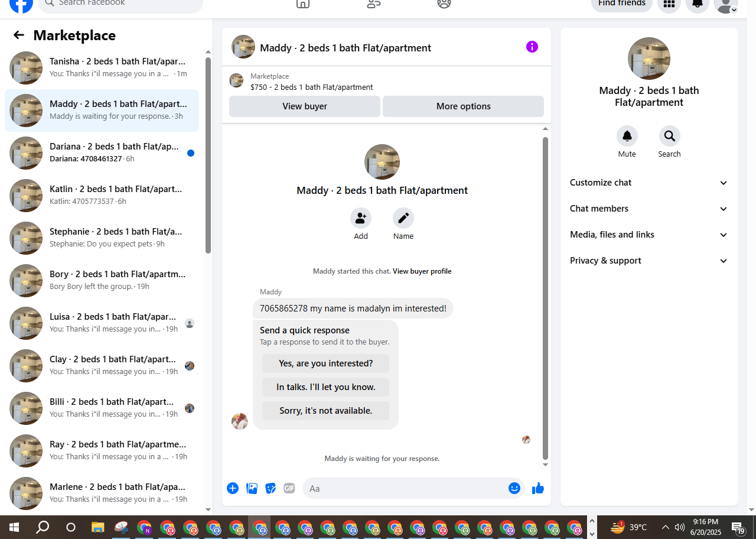Open Windows notification center
The width and height of the screenshot is (756, 539).
pos(738,527)
